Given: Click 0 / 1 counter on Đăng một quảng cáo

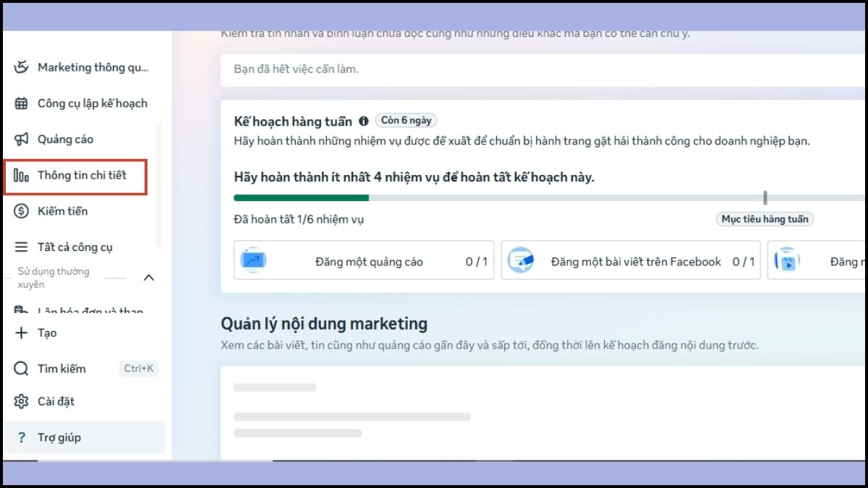Looking at the screenshot, I should [476, 262].
